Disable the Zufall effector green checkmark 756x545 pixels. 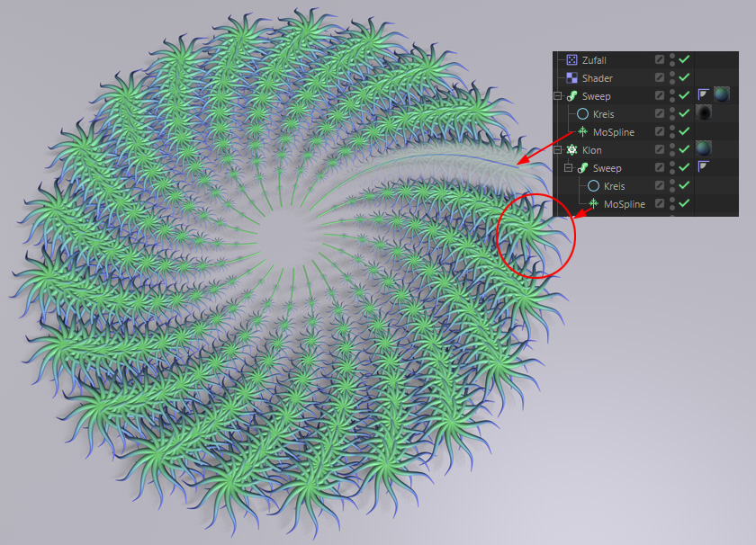pos(684,59)
